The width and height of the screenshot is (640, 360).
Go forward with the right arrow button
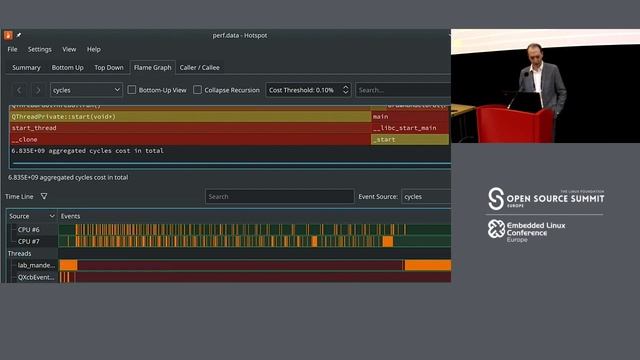(x=38, y=90)
